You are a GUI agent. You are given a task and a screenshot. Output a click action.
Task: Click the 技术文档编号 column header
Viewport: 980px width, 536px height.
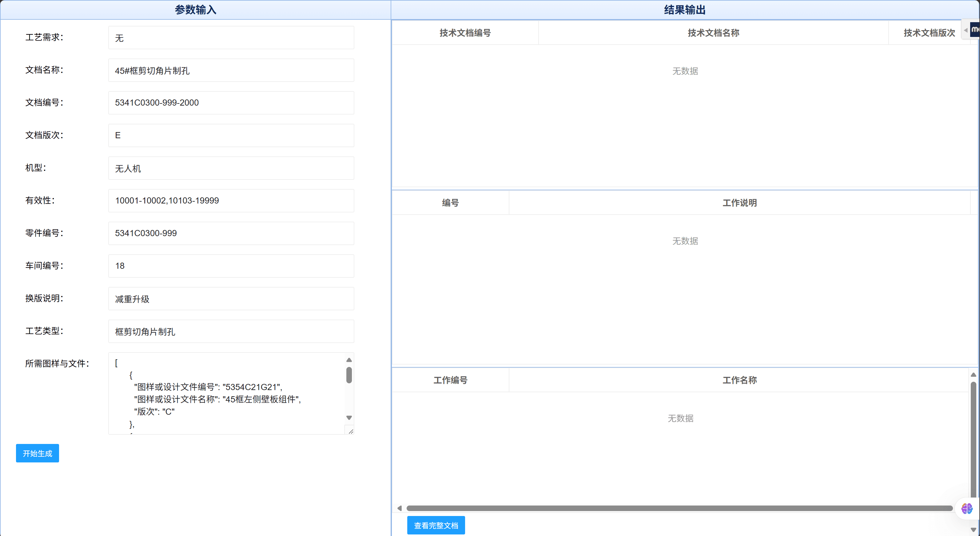[465, 33]
